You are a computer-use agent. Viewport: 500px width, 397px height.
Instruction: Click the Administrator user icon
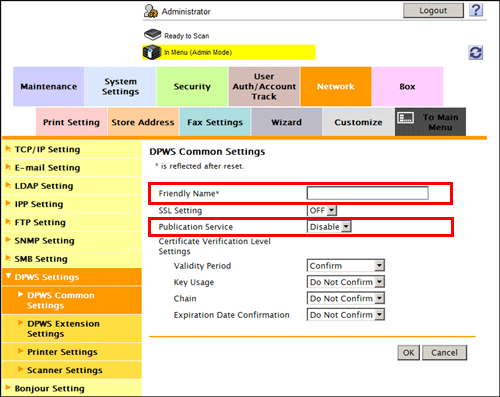(x=151, y=11)
